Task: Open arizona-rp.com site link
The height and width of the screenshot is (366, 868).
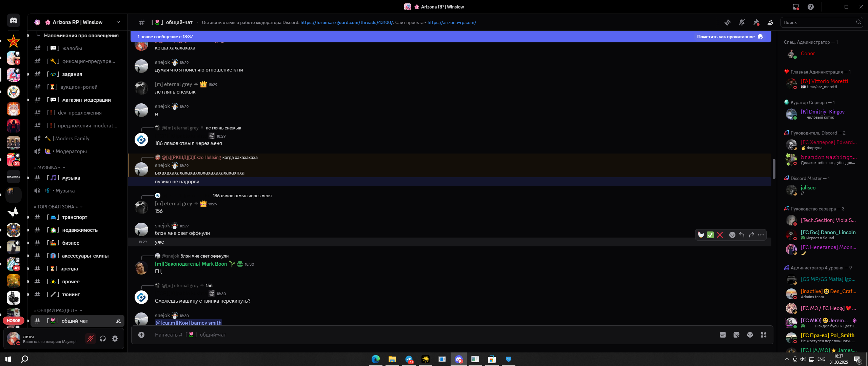Action: (452, 22)
